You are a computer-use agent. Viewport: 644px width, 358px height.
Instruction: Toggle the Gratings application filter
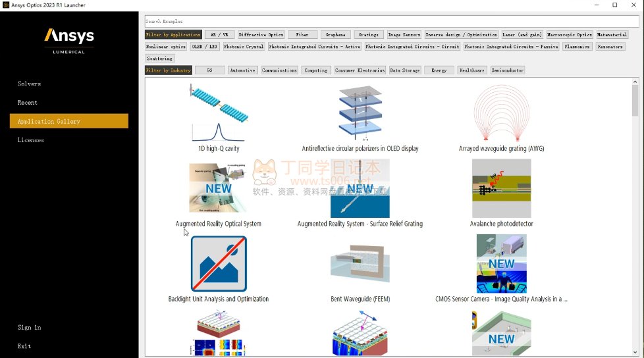pyautogui.click(x=368, y=34)
